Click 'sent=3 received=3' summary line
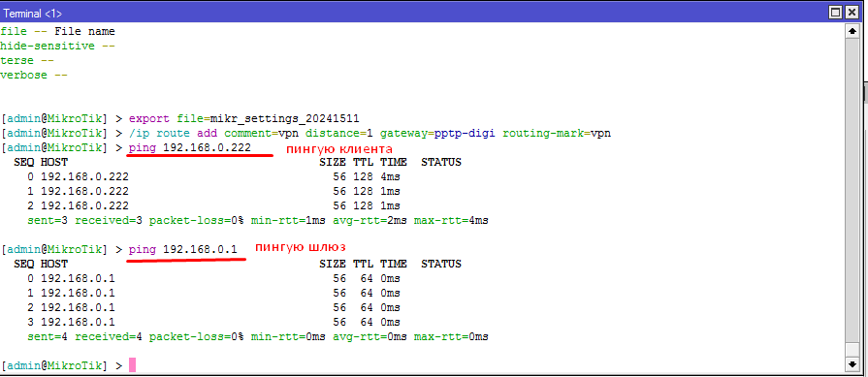Viewport: 868px width, 377px height. 257,221
